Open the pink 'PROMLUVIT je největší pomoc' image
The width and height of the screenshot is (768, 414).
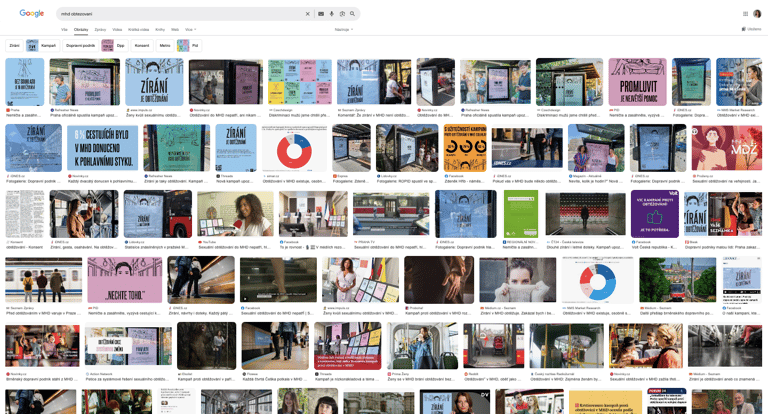(x=637, y=82)
